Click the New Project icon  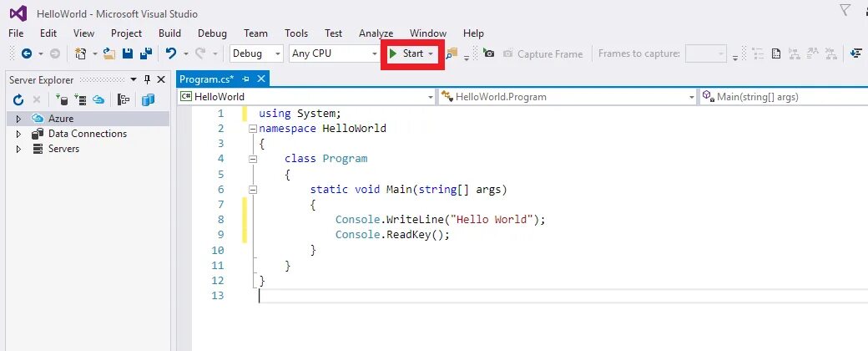[81, 53]
